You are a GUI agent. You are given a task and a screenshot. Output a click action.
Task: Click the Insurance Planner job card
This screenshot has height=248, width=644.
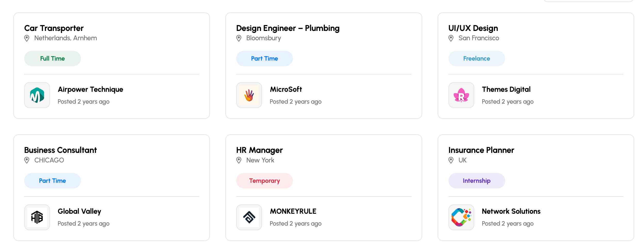click(481, 150)
